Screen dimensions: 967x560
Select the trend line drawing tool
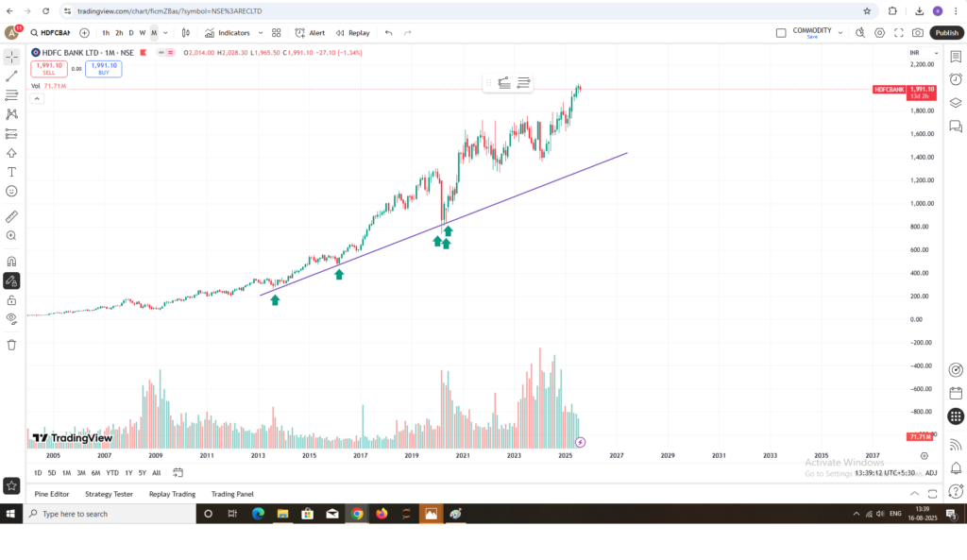point(11,76)
